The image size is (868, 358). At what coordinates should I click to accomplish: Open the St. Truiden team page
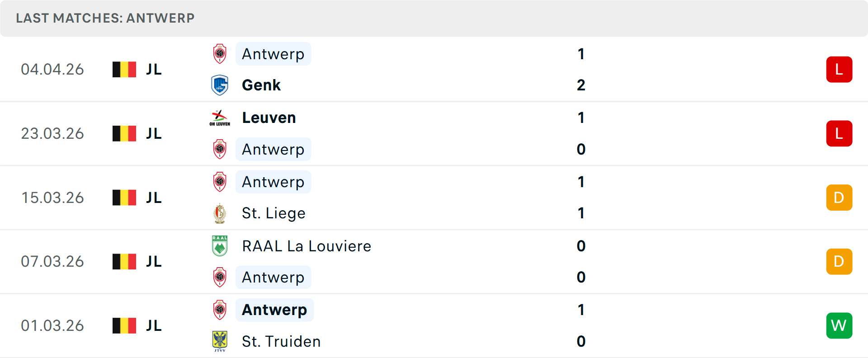click(x=281, y=341)
